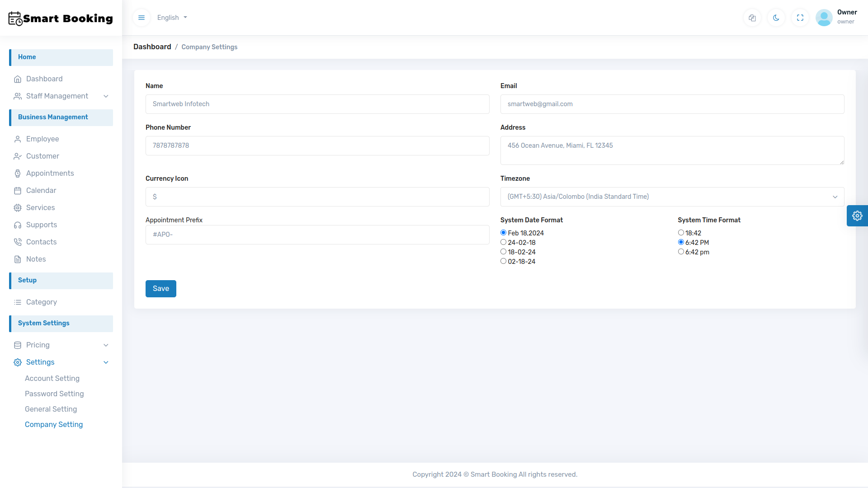868x488 pixels.
Task: Click the Save button
Action: (160, 289)
